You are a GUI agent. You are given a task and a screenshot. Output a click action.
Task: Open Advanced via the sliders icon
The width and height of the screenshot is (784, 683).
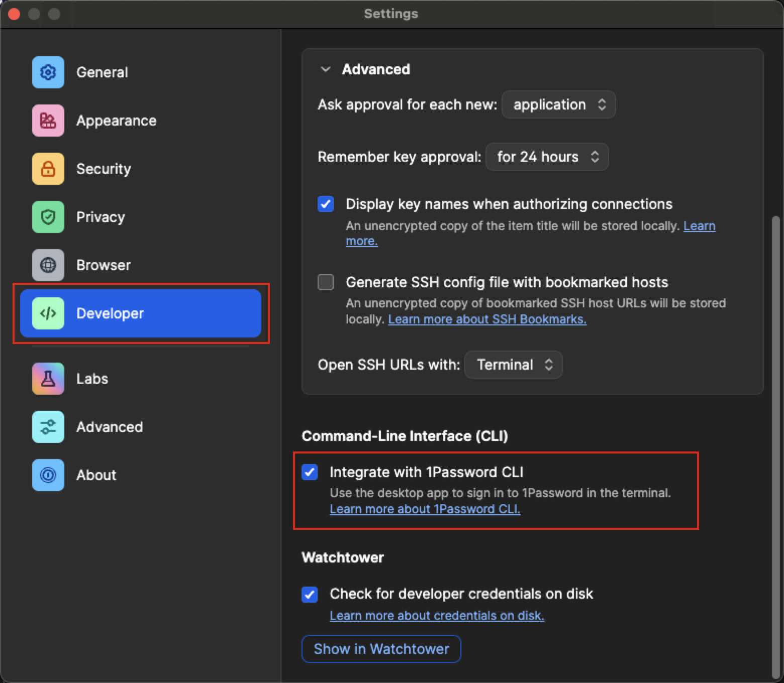click(48, 427)
